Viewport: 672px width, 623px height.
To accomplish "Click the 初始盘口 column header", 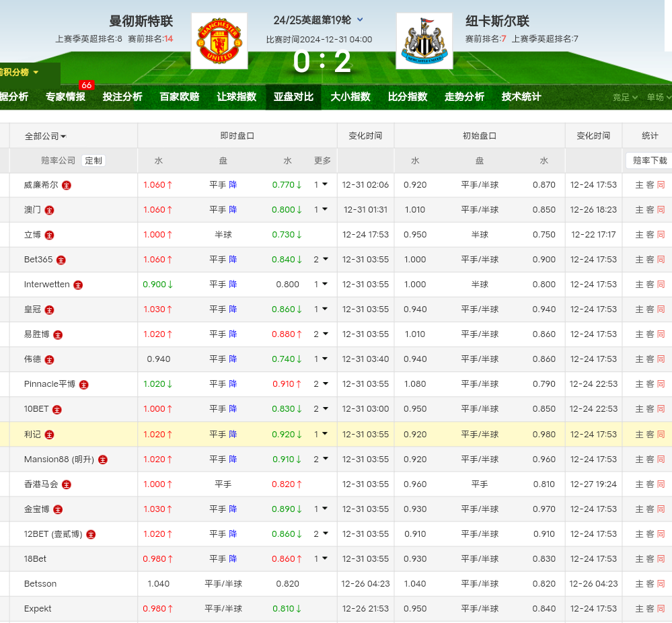I will tap(480, 136).
